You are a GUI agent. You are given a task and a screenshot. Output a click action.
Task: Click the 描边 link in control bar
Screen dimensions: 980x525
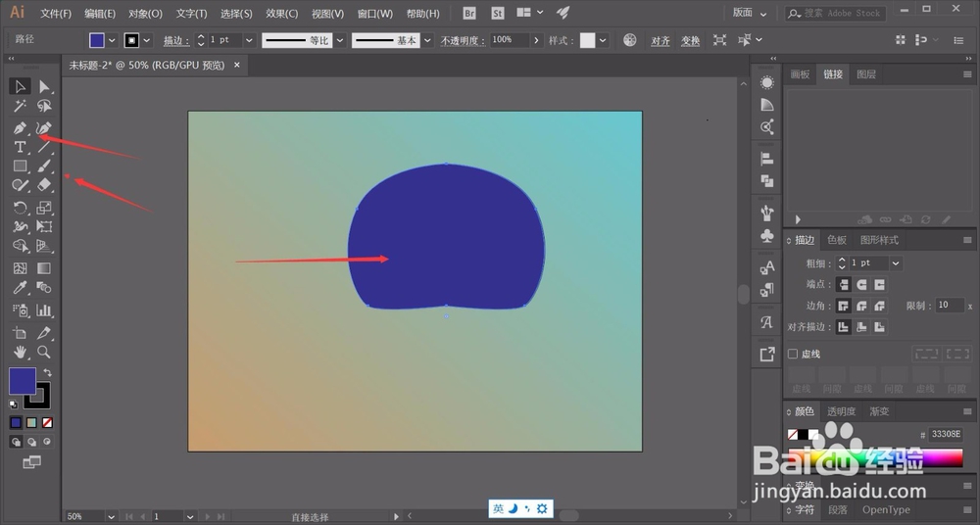(x=176, y=40)
